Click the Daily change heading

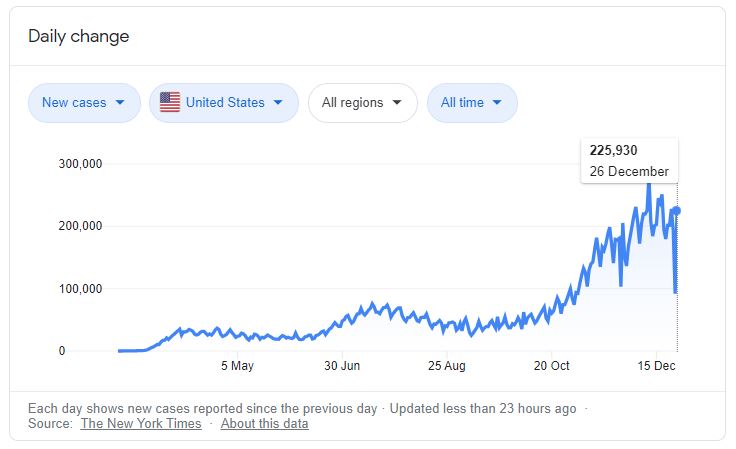tap(78, 36)
